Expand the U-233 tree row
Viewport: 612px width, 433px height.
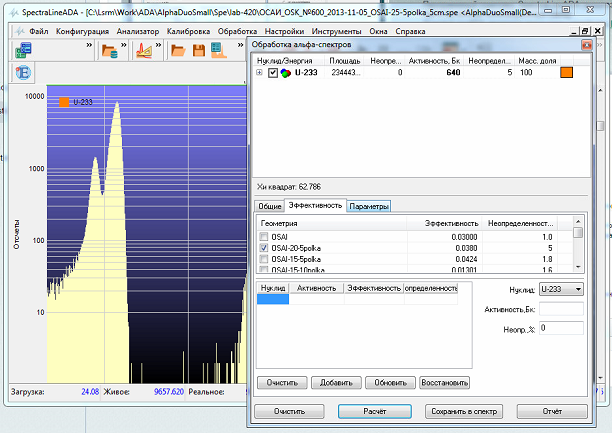[259, 73]
